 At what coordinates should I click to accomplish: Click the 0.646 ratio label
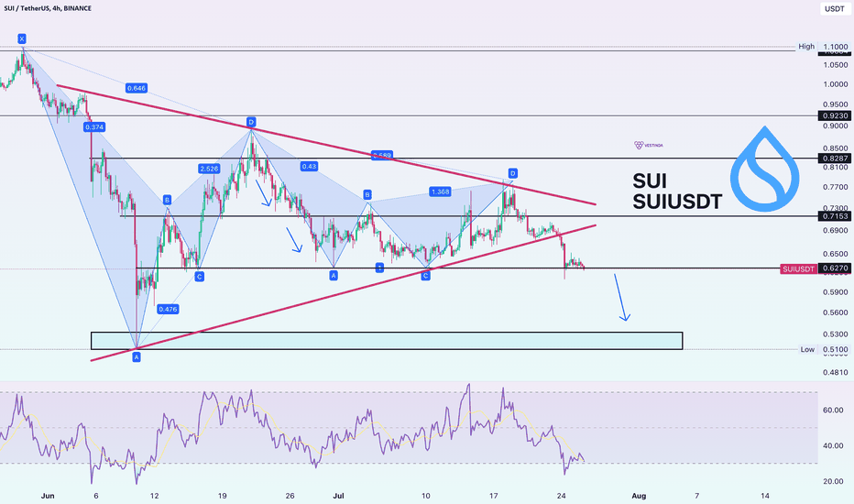137,88
